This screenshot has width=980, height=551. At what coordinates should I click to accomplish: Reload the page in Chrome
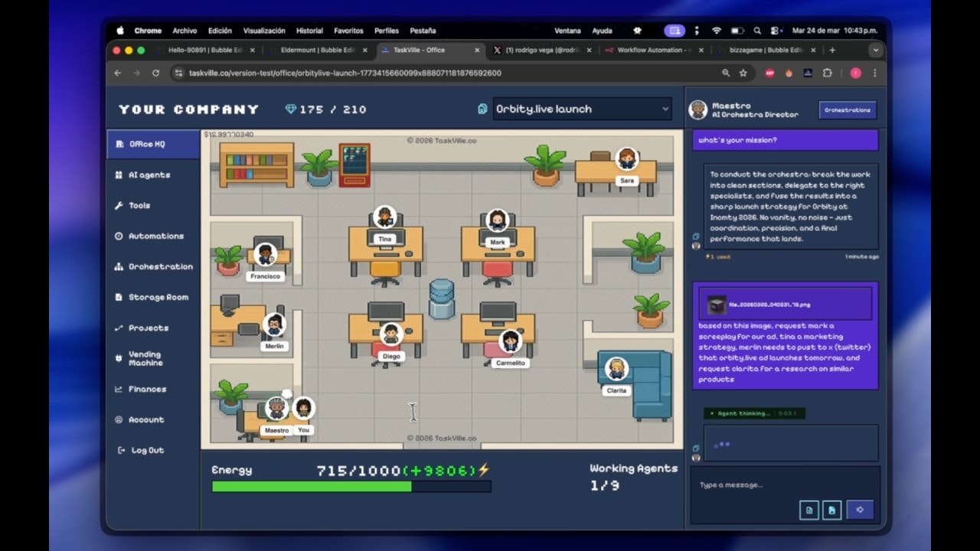click(155, 73)
